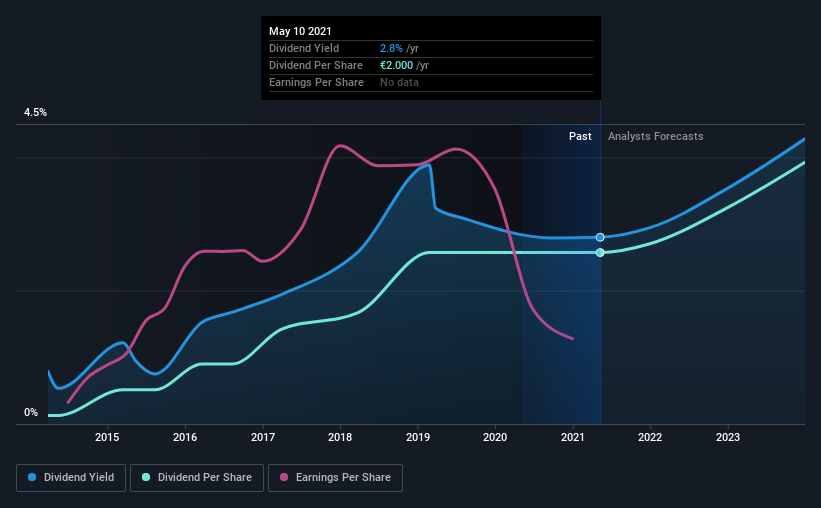The height and width of the screenshot is (508, 821).
Task: Click the €2.000 dividend per share value
Action: coord(396,65)
